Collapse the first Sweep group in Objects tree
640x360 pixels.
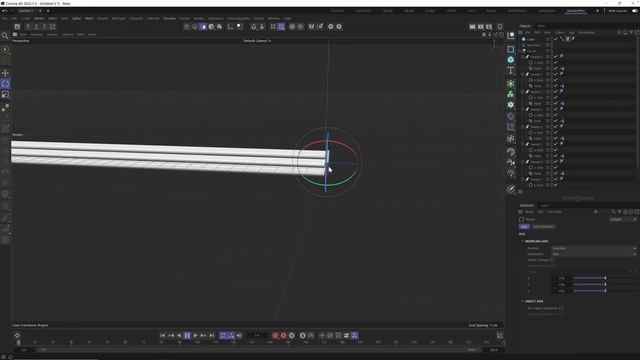pos(522,57)
